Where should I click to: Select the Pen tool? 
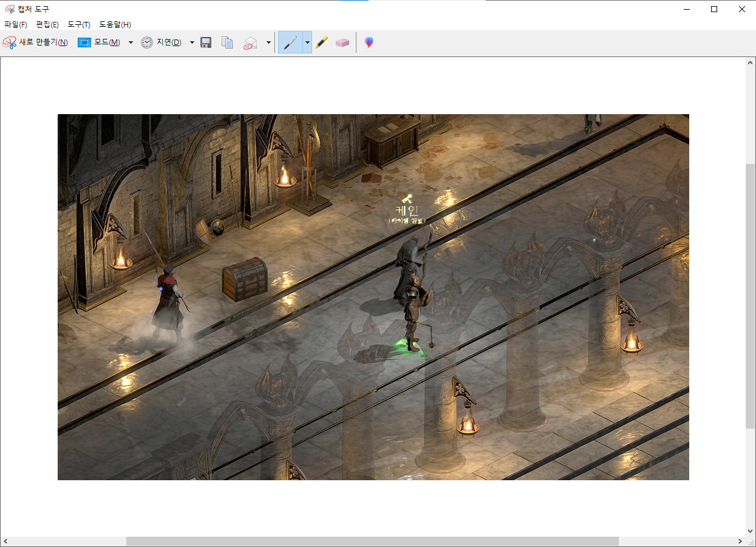(x=290, y=42)
